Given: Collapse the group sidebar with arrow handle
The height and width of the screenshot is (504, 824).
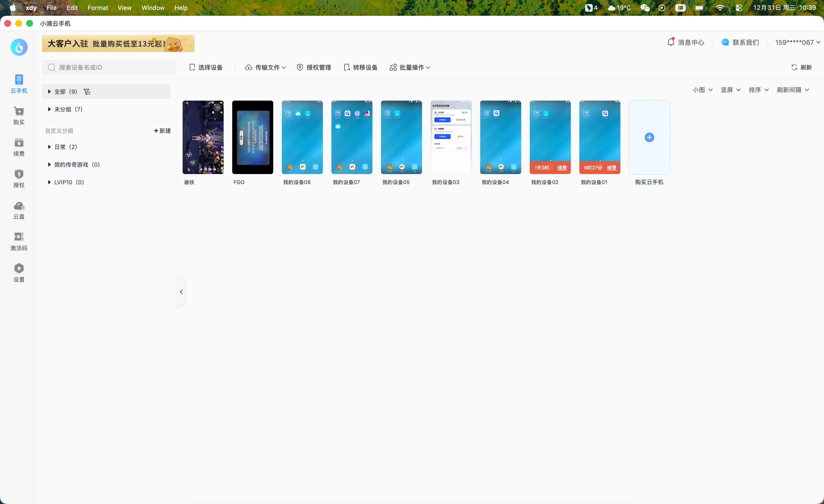Looking at the screenshot, I should click(x=181, y=292).
